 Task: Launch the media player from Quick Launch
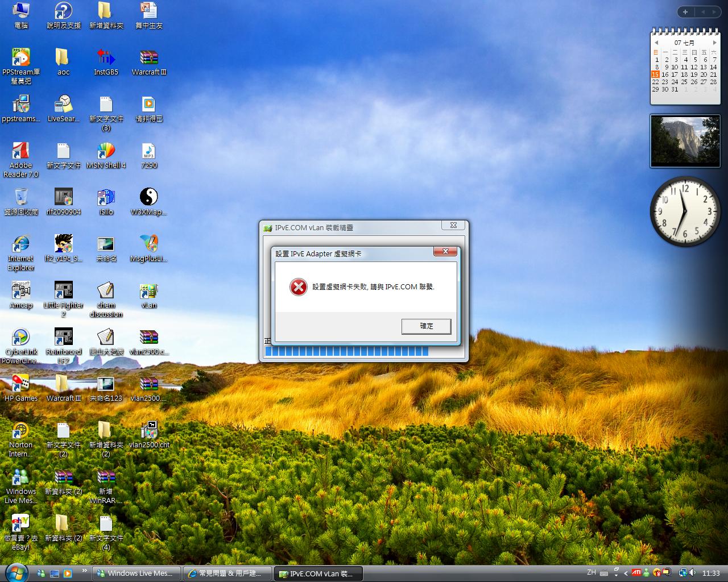68,573
